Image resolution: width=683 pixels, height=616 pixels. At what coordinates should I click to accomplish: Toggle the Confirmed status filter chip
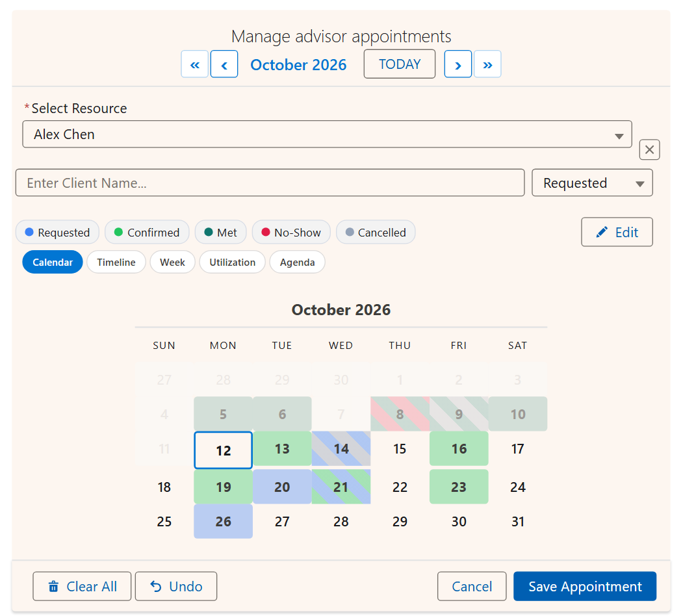[x=147, y=232]
